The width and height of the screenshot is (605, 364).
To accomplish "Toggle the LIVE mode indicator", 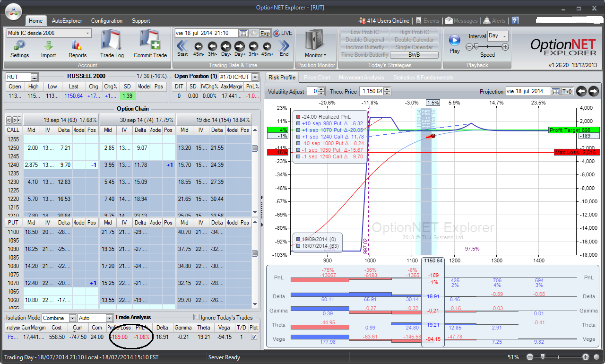I will coord(283,33).
